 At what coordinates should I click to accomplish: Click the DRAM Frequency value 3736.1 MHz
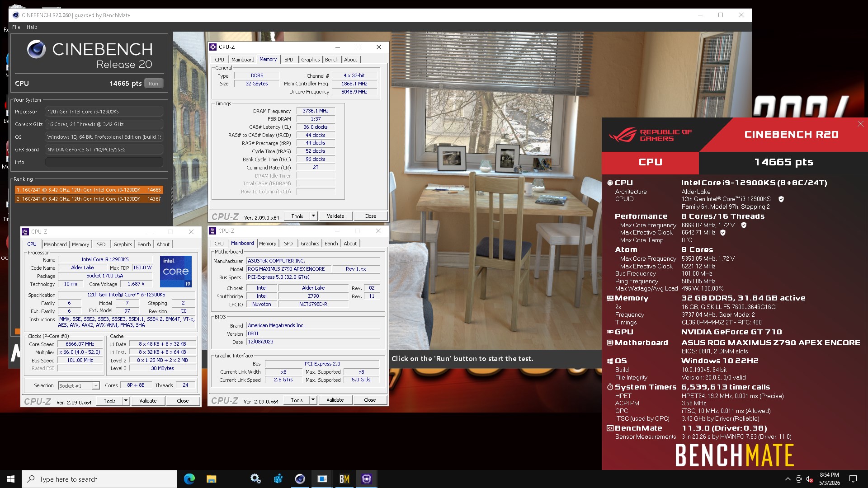(x=316, y=111)
